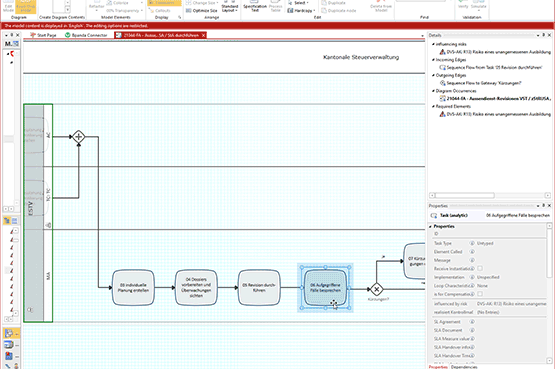
Task: Open the Properties tab at bottom
Action: click(x=438, y=367)
